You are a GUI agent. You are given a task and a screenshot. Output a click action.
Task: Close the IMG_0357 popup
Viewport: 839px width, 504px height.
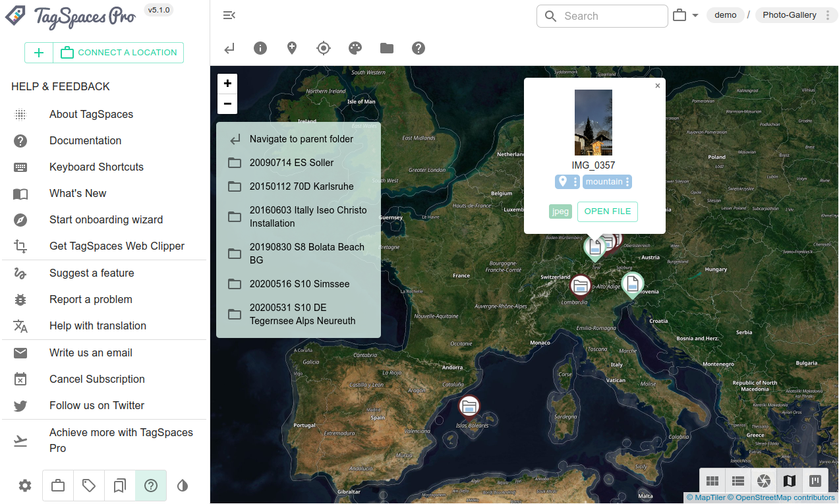657,86
